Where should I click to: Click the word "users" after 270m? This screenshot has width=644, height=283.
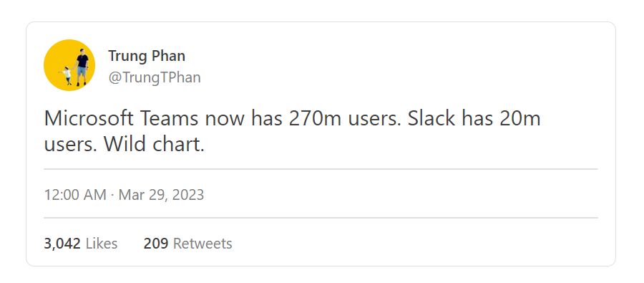point(376,119)
